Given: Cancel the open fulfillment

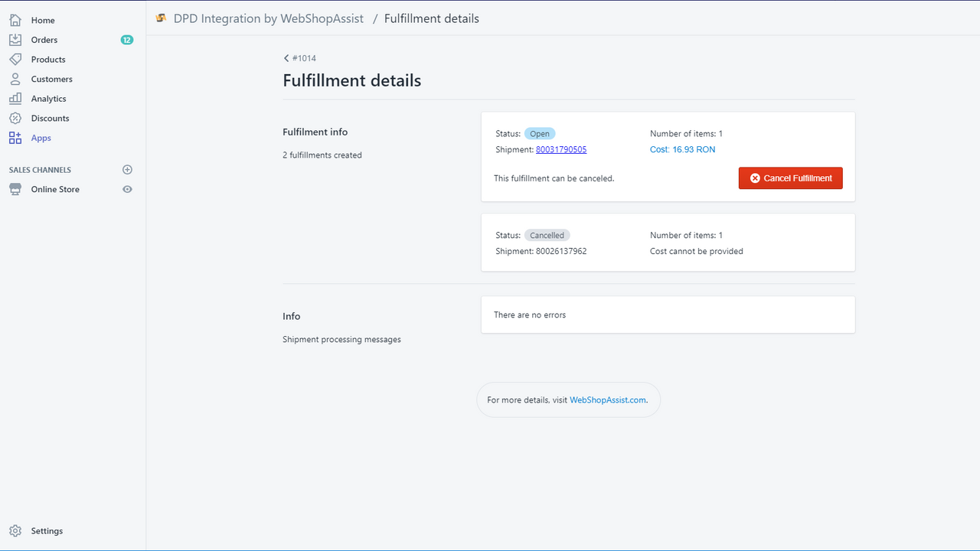Looking at the screenshot, I should click(790, 178).
